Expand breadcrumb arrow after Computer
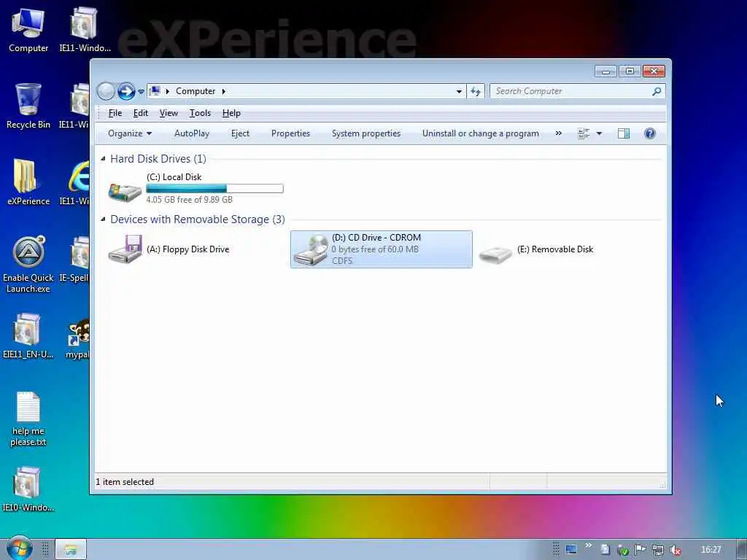Image resolution: width=747 pixels, height=560 pixels. click(223, 91)
